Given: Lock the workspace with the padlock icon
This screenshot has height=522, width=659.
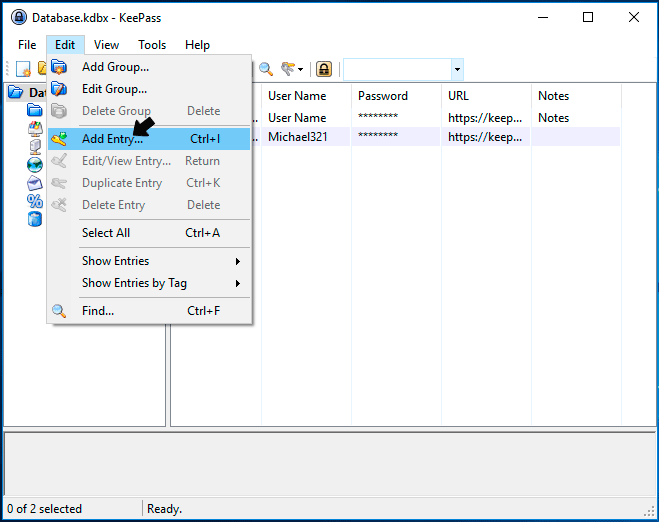Looking at the screenshot, I should [x=324, y=69].
